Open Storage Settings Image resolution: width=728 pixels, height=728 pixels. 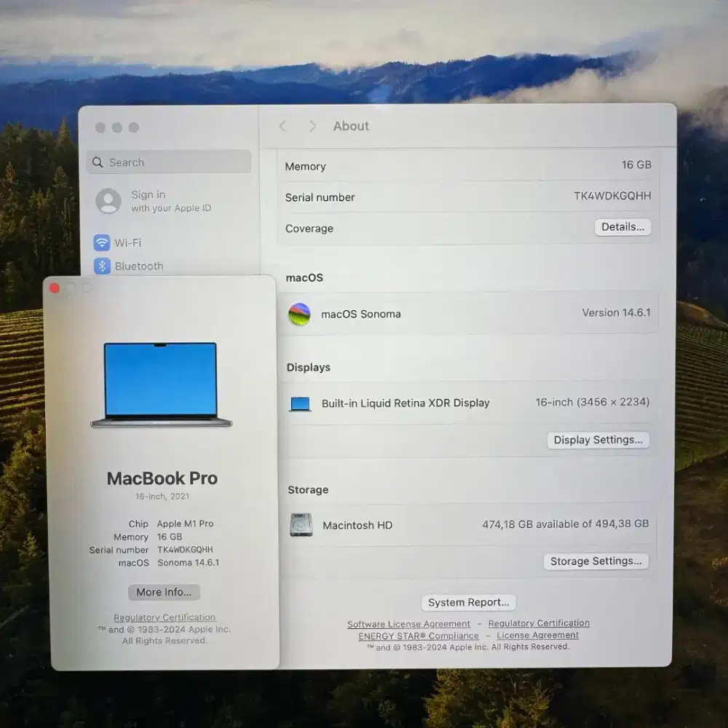596,561
